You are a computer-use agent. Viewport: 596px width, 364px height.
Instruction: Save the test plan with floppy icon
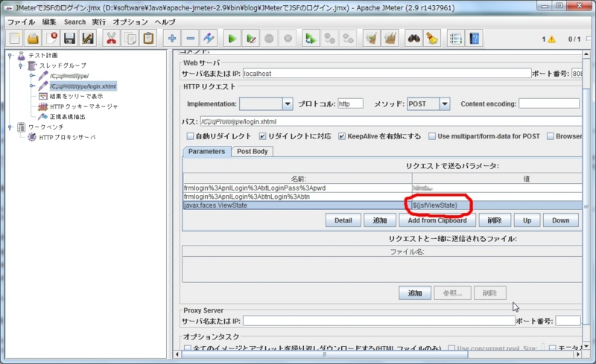tap(69, 39)
